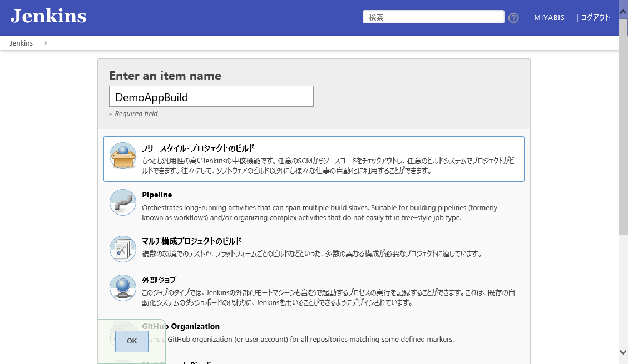This screenshot has width=628, height=364.
Task: Confirm item creation with OK button
Action: [132, 341]
